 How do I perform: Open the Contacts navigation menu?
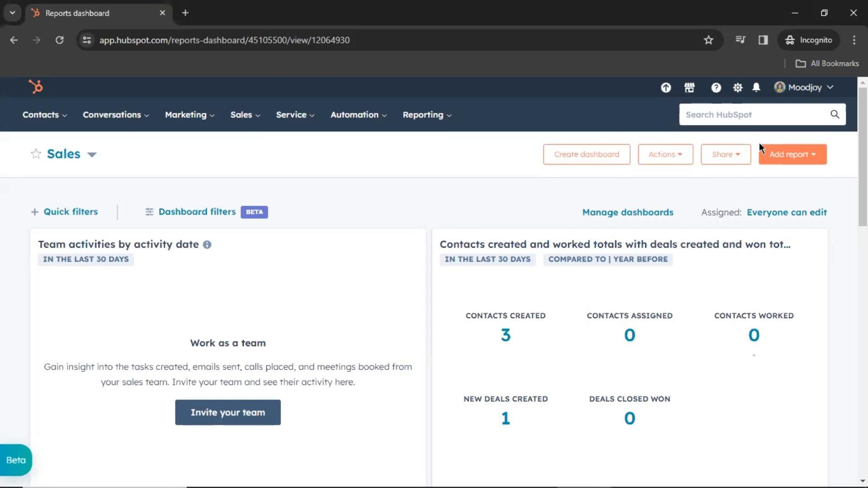pos(44,115)
